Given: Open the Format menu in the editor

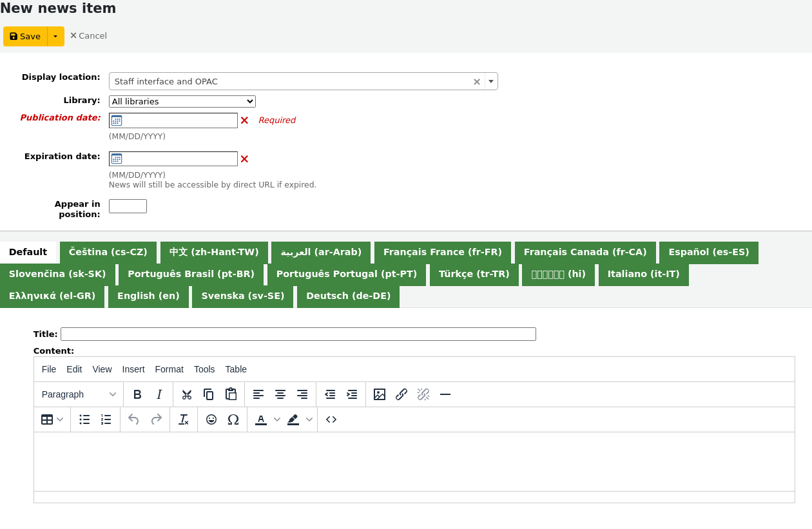Looking at the screenshot, I should point(169,369).
